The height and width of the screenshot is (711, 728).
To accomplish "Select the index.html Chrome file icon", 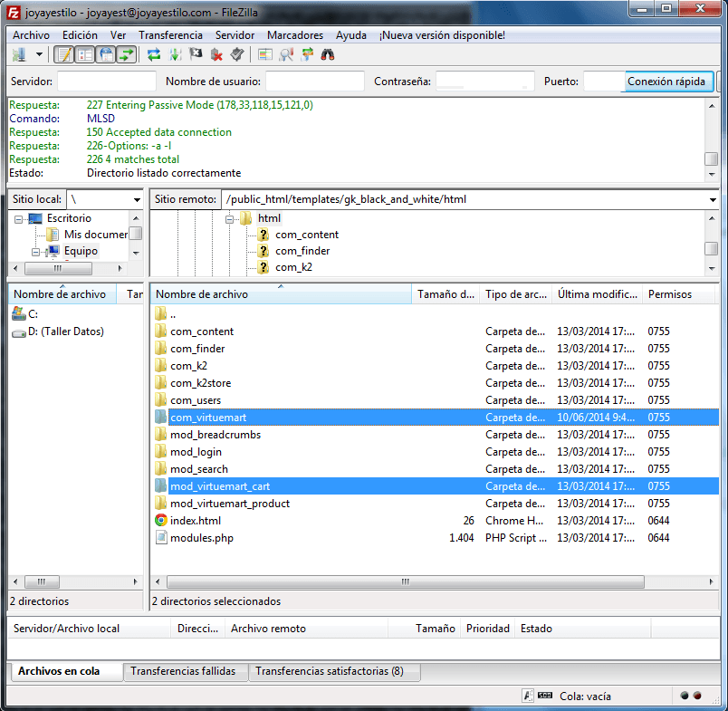I will [x=160, y=520].
